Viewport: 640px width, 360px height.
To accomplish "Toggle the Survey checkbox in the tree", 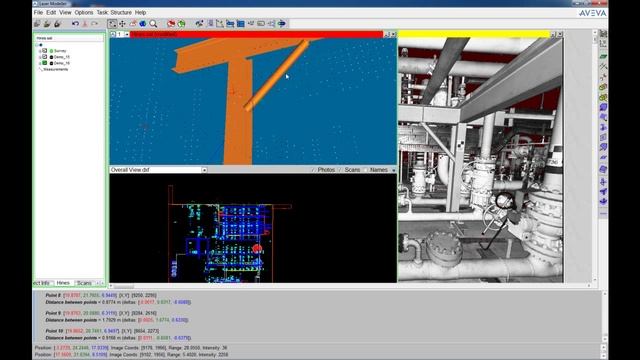I will pyautogui.click(x=45, y=51).
